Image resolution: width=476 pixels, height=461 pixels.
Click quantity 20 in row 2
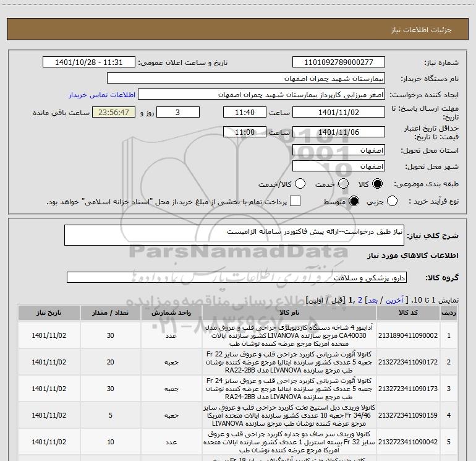click(111, 362)
